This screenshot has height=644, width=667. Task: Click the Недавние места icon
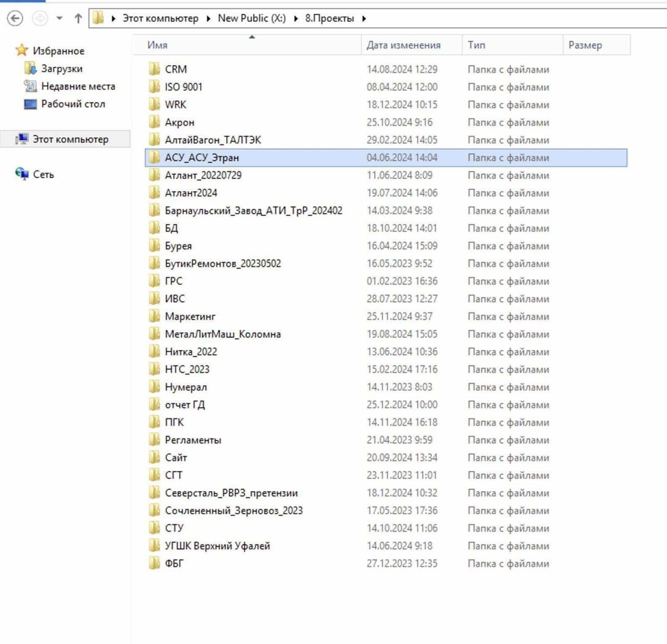[30, 86]
